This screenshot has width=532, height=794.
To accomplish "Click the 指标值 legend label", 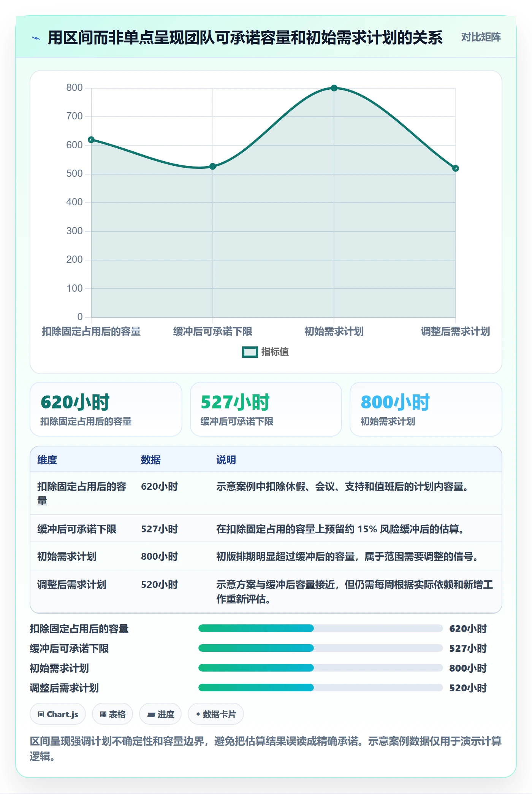I will (x=275, y=352).
